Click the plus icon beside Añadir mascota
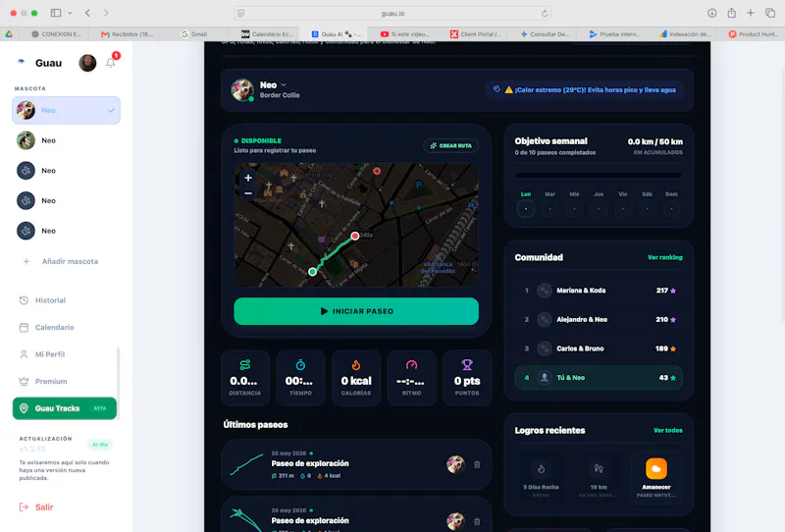785x532 pixels. pos(26,261)
